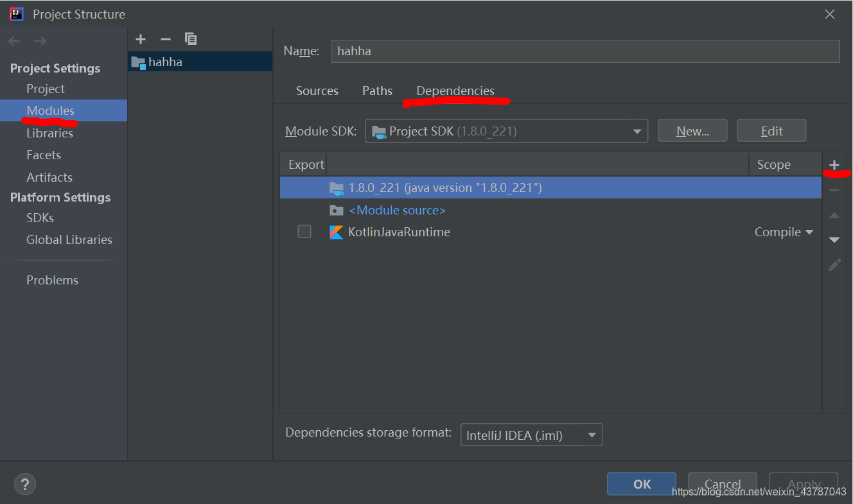Click the forward navigation arrow

click(x=40, y=41)
